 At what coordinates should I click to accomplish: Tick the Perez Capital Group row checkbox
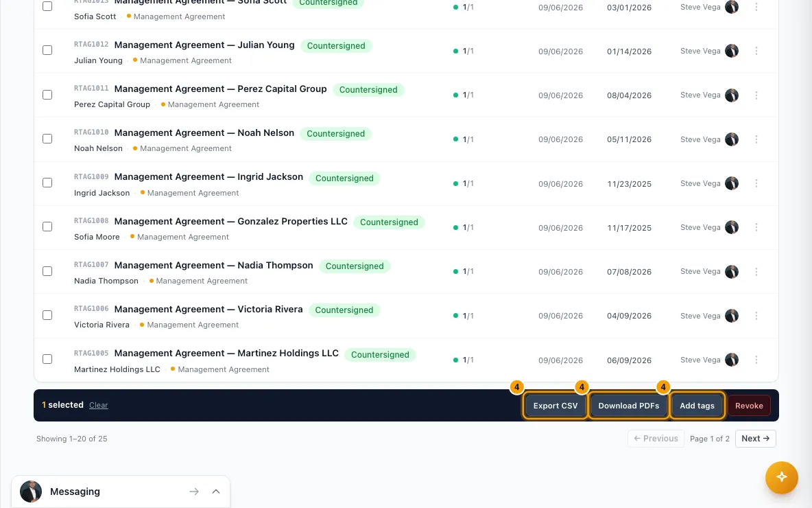click(47, 95)
